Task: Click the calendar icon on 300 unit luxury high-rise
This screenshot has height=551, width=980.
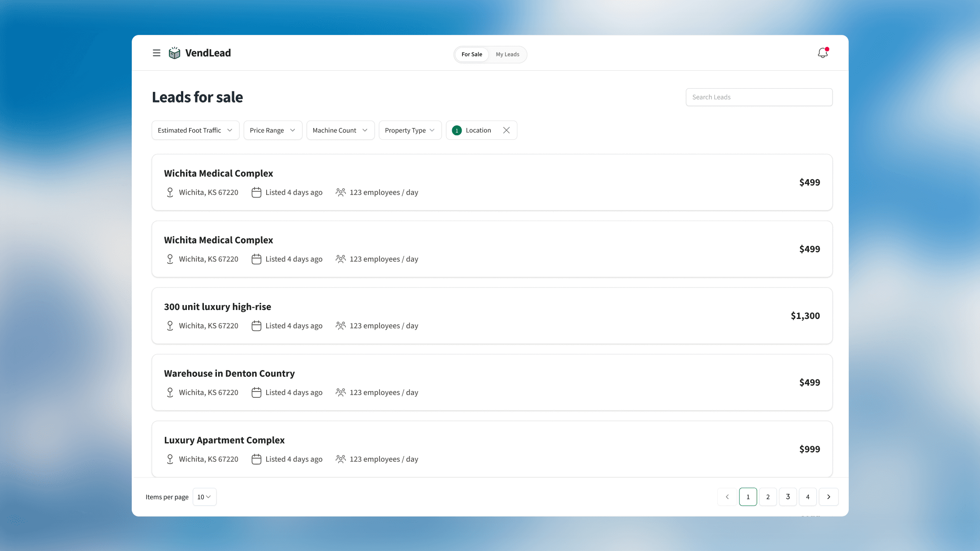Action: click(256, 326)
